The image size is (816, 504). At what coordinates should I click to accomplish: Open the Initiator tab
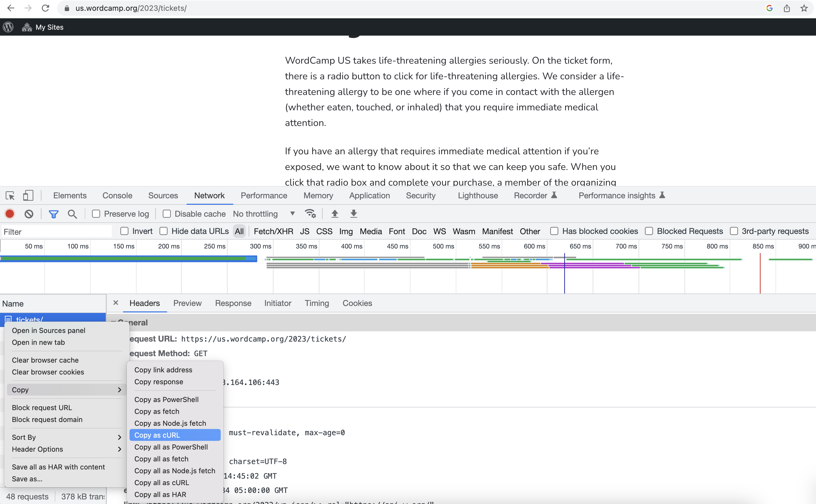[x=278, y=303]
